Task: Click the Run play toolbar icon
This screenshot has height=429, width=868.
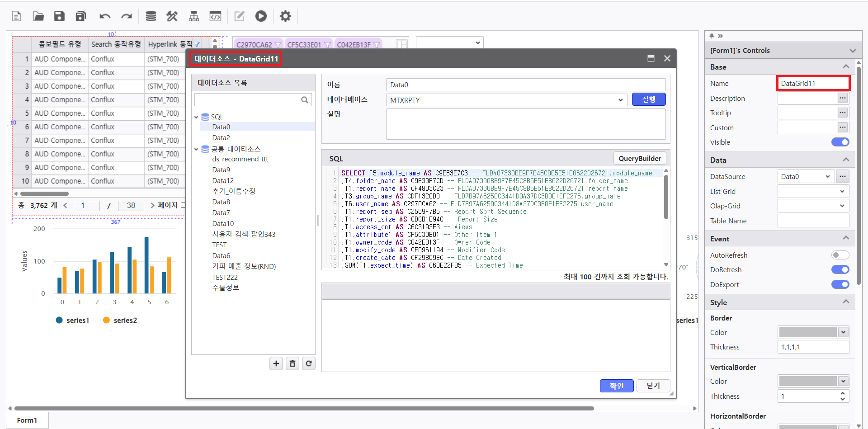Action: click(261, 16)
